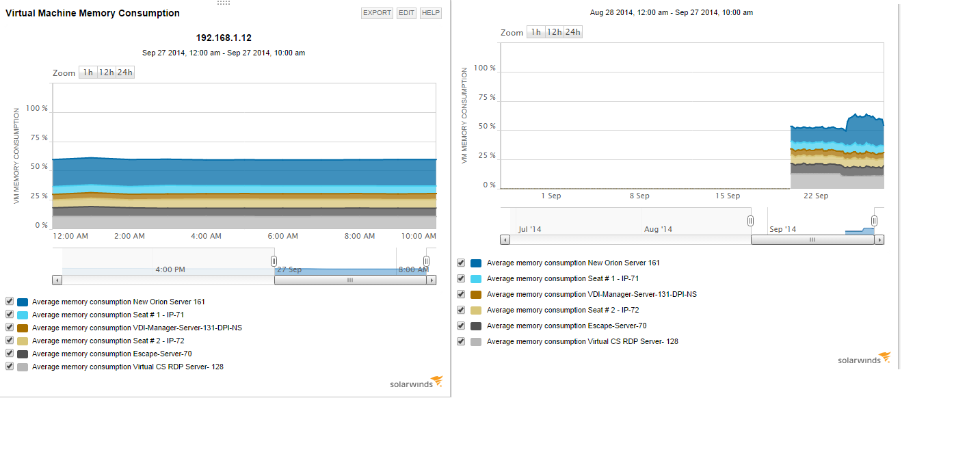Image resolution: width=980 pixels, height=476 pixels.
Task: Set left chart zoom to 12h
Action: [106, 72]
